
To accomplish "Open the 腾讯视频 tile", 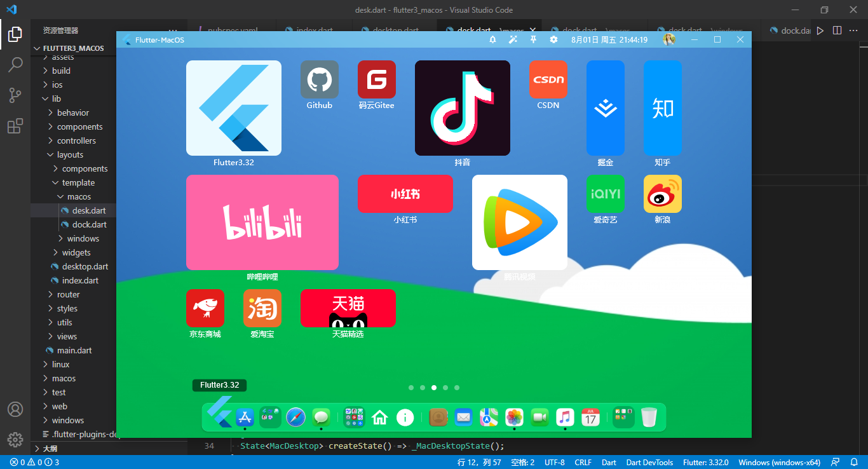I will (520, 222).
